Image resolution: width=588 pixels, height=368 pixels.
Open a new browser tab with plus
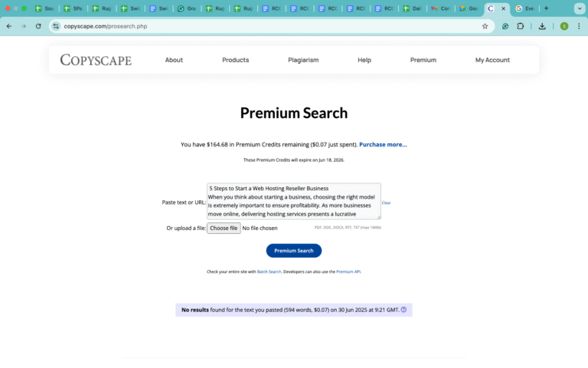pyautogui.click(x=546, y=8)
